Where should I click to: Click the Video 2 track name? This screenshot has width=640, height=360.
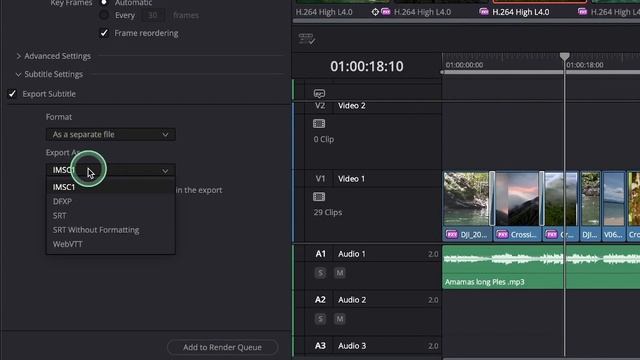click(x=351, y=106)
